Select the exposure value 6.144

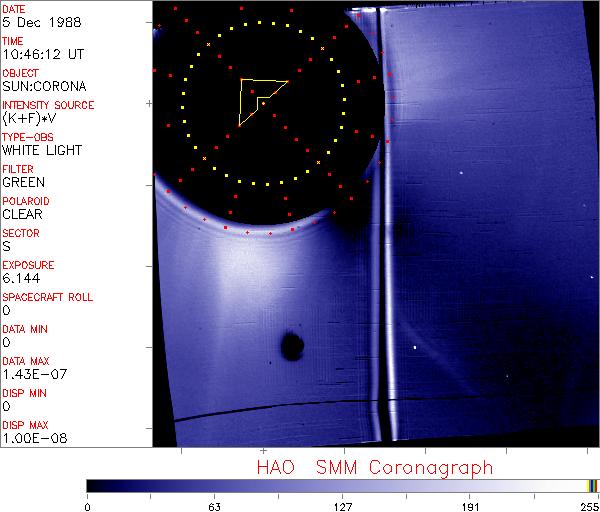(x=20, y=278)
